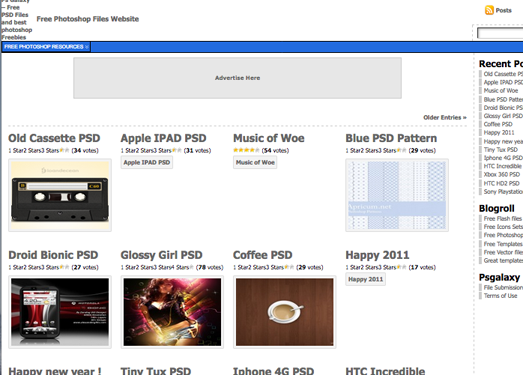
Task: Open Sony Playstation sidebar link
Action: point(503,192)
